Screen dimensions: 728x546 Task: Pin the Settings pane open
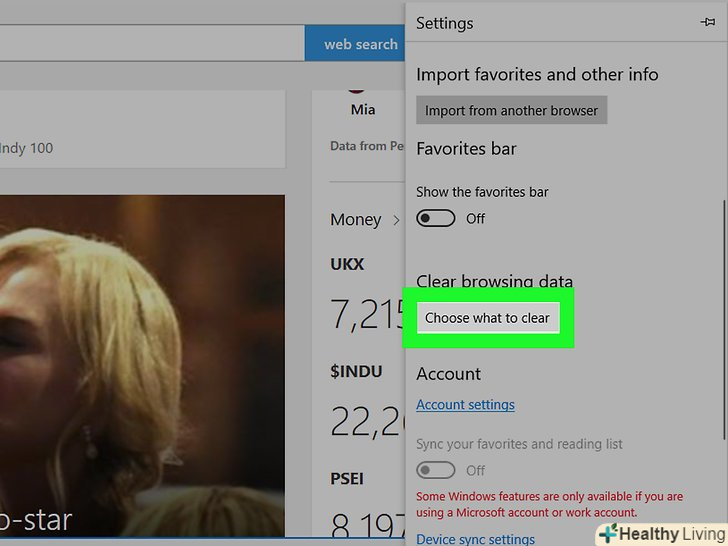(x=708, y=22)
